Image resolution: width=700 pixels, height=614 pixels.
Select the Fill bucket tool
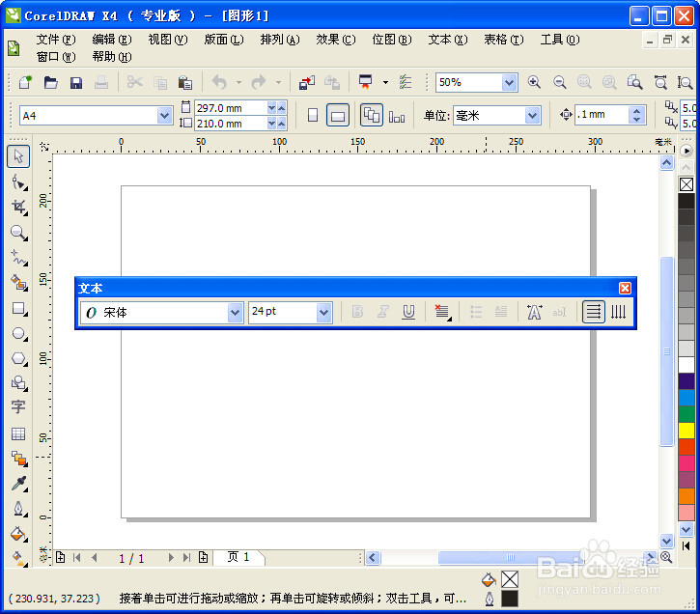[x=18, y=534]
